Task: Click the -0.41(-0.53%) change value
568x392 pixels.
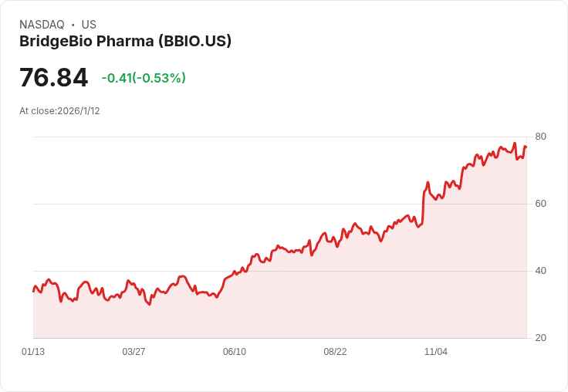Action: (x=144, y=78)
